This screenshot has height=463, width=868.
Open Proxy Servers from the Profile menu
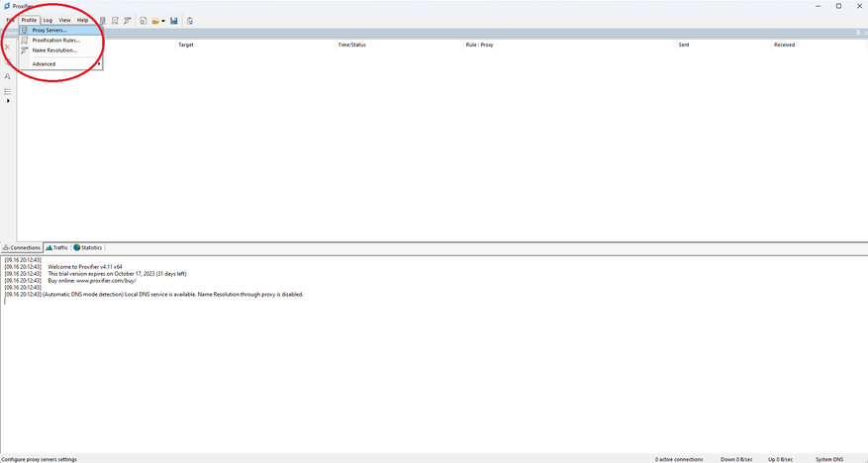click(x=60, y=31)
